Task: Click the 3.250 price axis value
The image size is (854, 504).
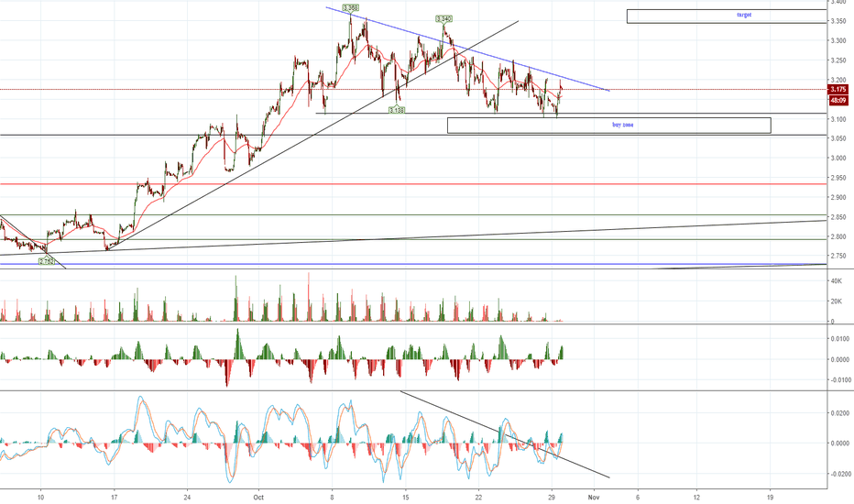Action: 838,60
